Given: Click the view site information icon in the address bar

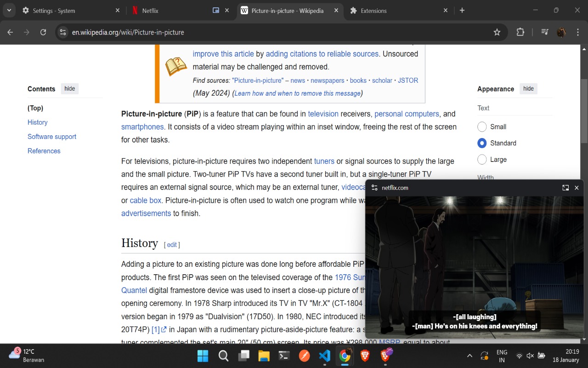Looking at the screenshot, I should click(62, 32).
